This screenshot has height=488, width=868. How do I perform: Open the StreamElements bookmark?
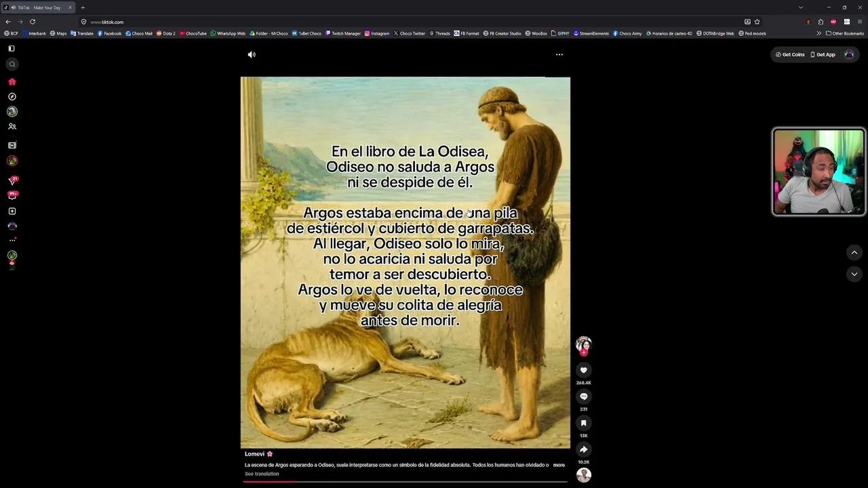(591, 33)
